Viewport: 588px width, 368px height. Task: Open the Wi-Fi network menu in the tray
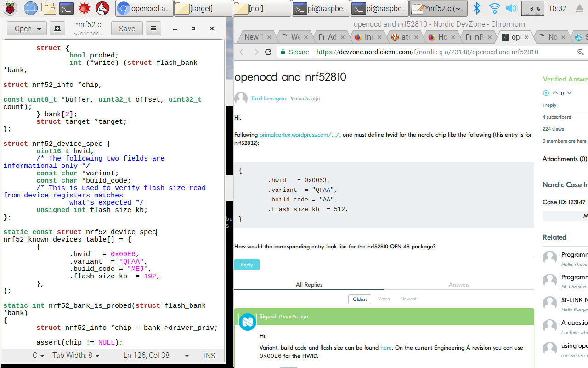[x=494, y=8]
